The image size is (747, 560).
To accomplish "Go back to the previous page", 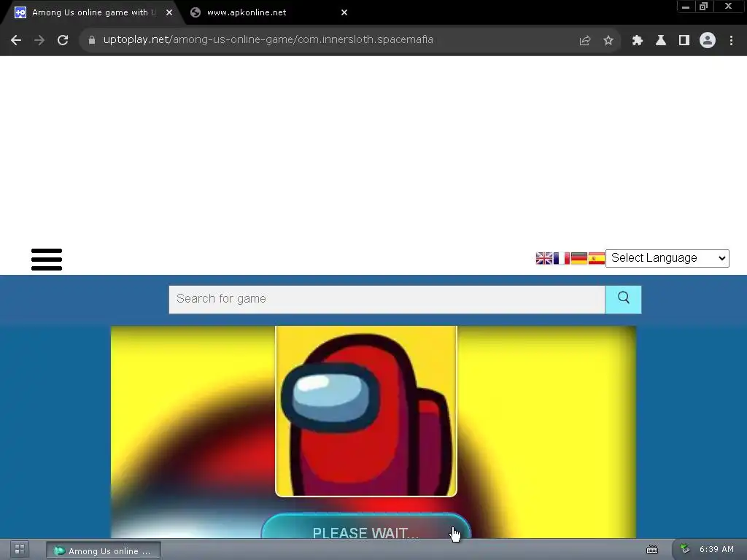I will point(16,40).
